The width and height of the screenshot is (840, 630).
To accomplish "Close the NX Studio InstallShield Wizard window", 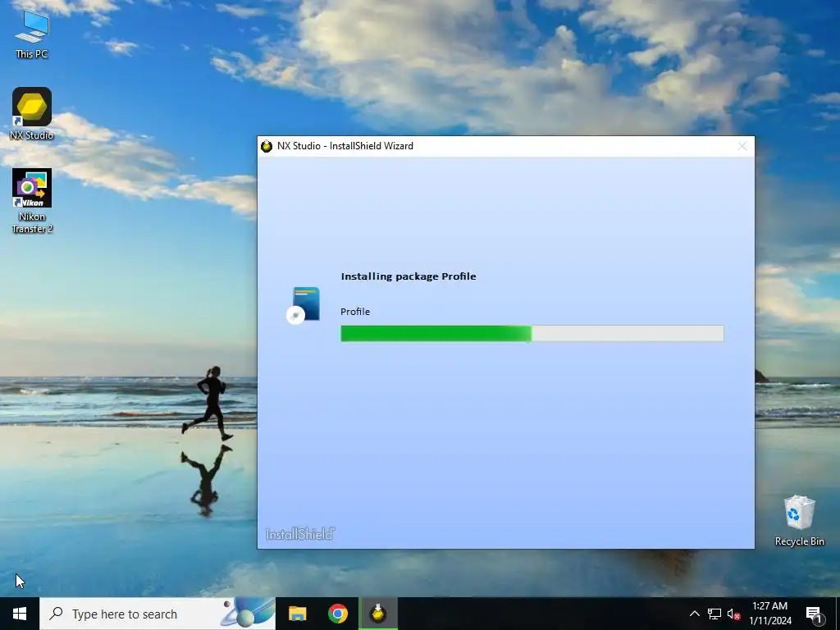I will point(742,146).
